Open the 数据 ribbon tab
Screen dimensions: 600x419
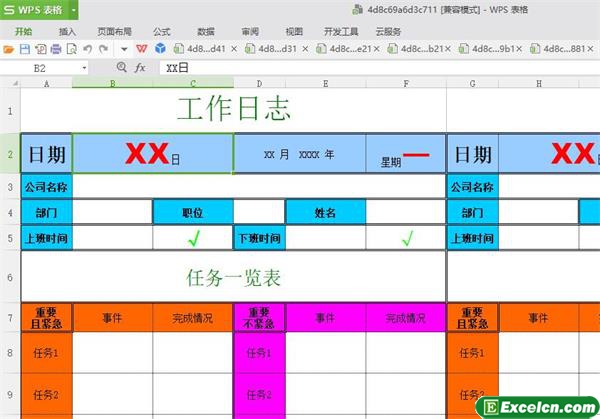click(x=206, y=32)
